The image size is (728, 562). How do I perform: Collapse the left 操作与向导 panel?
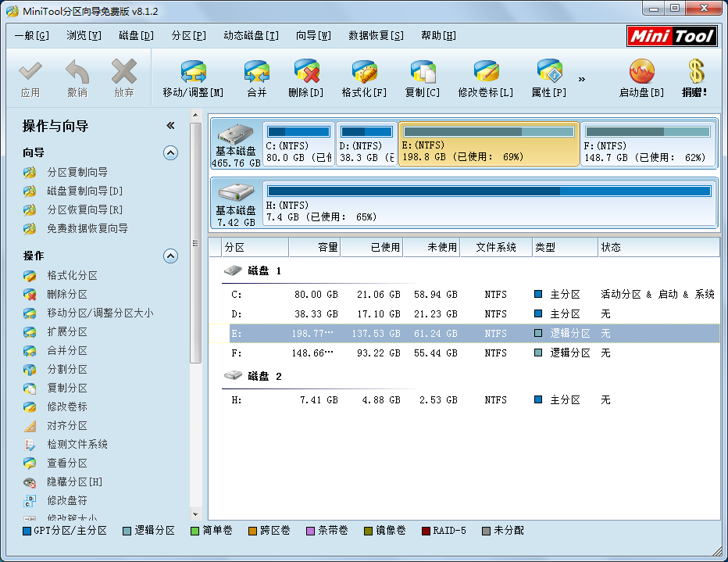[x=170, y=126]
